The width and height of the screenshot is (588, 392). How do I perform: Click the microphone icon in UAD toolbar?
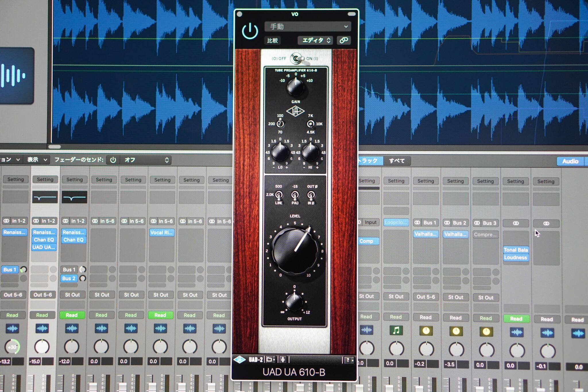point(283,360)
